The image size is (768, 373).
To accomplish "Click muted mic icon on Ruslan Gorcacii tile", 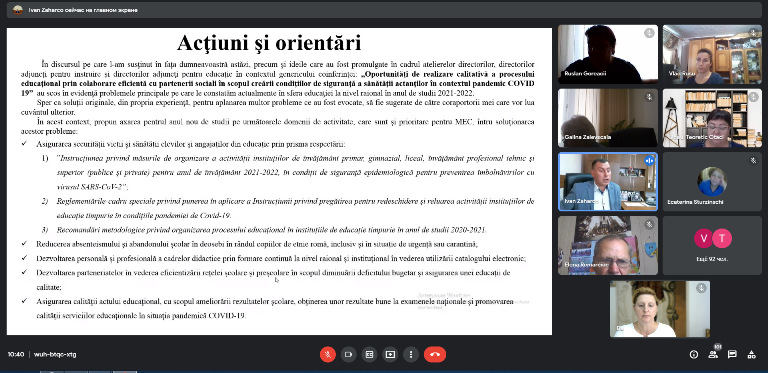I will 649,33.
